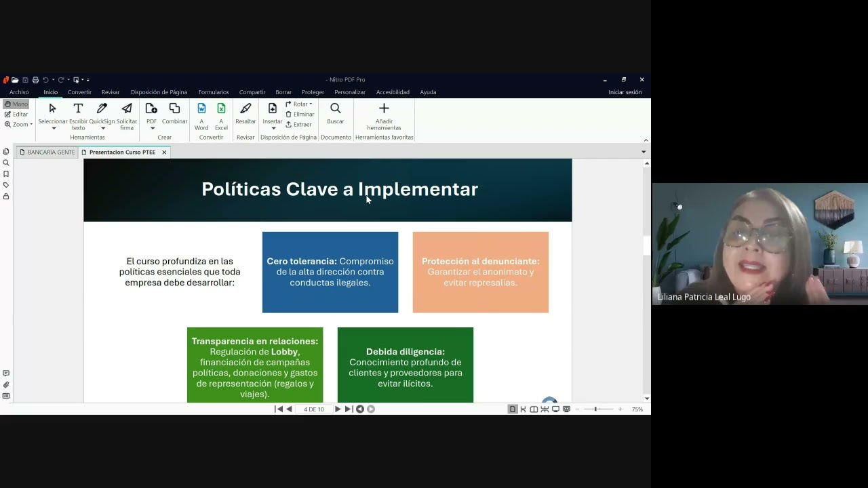
Task: Open the Archivo menu
Action: coord(19,92)
